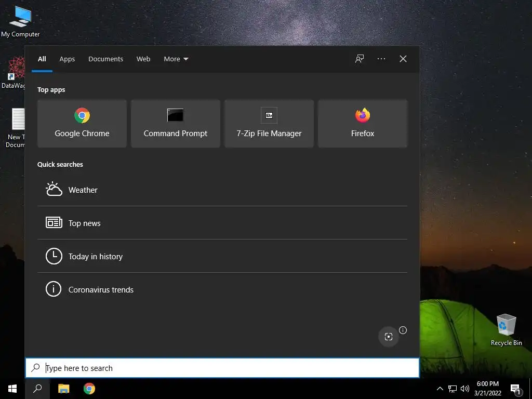
Task: Open Google Chrome from Top apps
Action: [82, 124]
